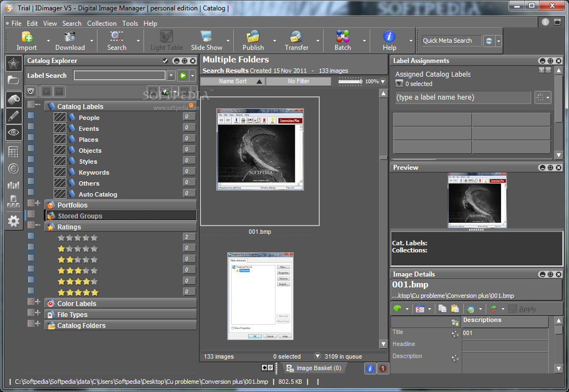Open the Search menu
Viewport: 569px width, 392px height.
click(x=72, y=24)
